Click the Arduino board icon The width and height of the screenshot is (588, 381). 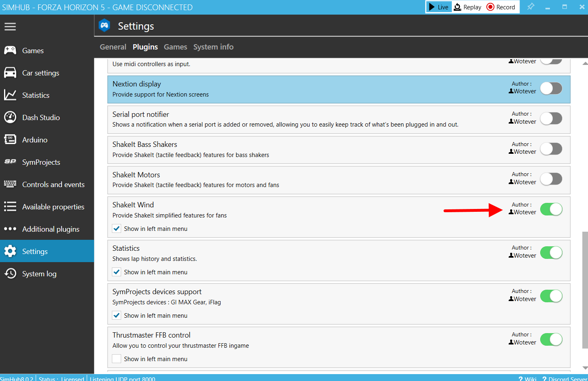click(x=10, y=140)
